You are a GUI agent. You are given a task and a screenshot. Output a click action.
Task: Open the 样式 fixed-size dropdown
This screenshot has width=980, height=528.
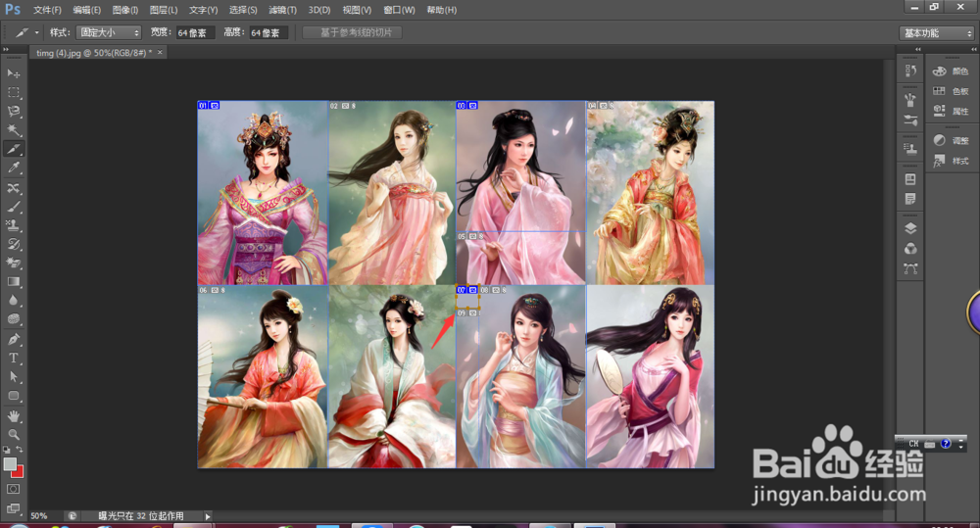coord(110,32)
